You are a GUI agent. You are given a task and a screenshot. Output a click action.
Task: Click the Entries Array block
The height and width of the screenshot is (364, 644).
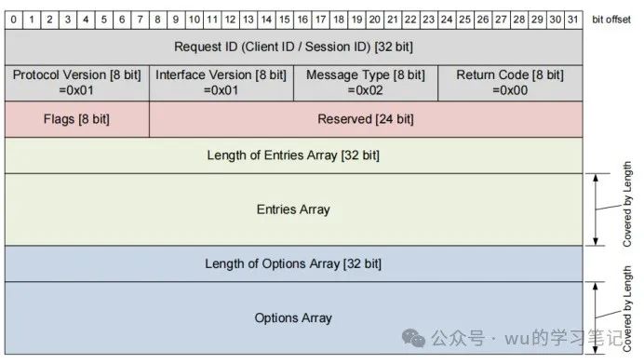point(294,209)
